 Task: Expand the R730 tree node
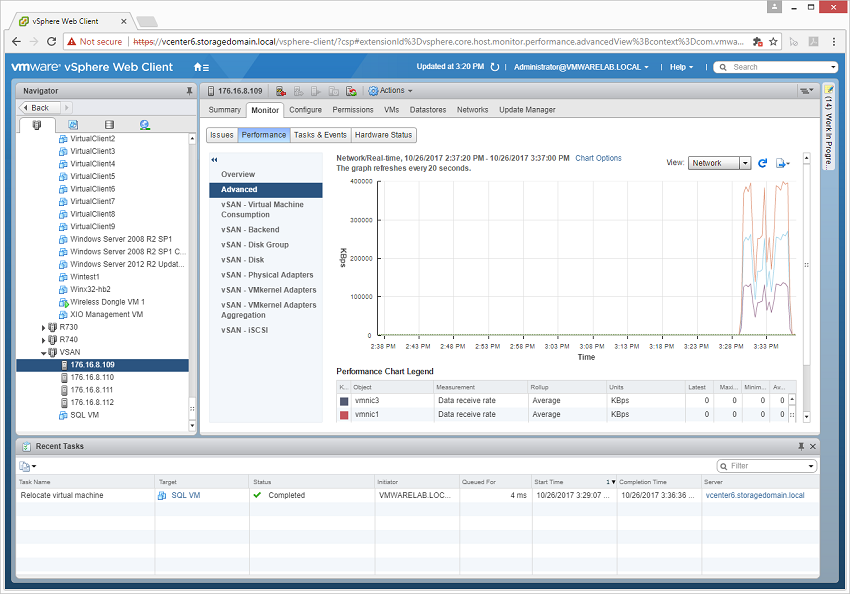[43, 327]
